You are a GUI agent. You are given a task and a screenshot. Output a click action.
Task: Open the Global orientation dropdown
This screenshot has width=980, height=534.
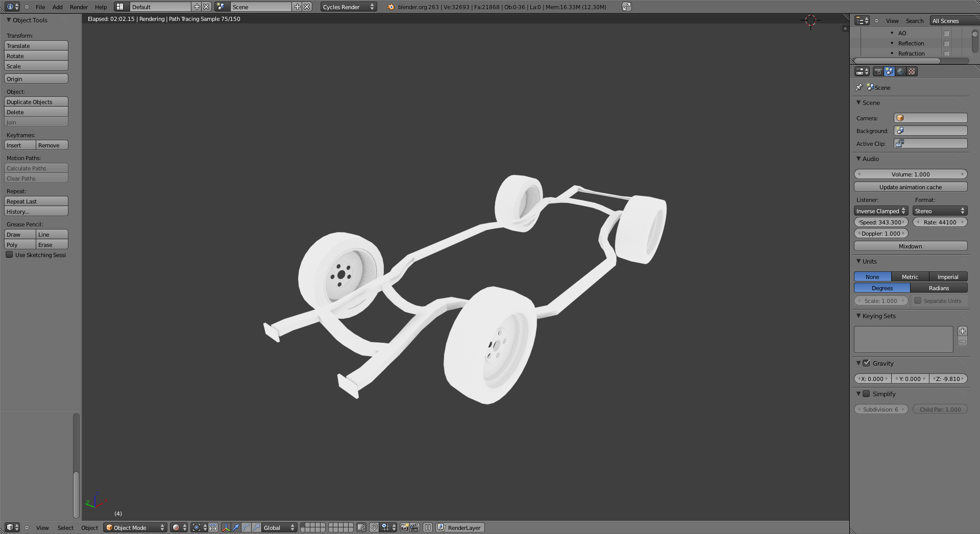pos(279,527)
